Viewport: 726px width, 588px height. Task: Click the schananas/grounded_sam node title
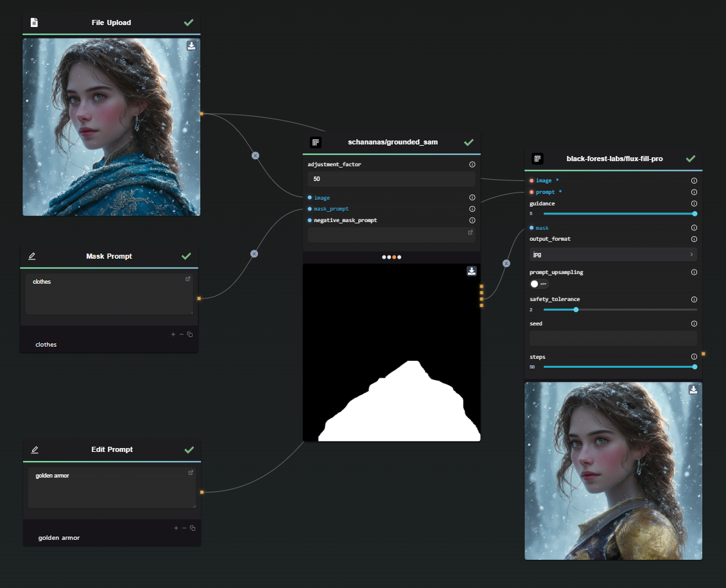coord(392,142)
